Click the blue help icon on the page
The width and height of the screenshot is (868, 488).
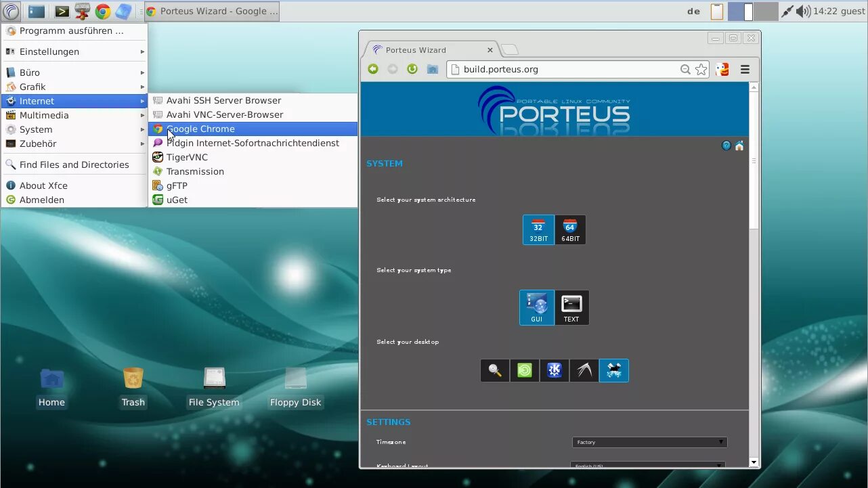(x=726, y=146)
